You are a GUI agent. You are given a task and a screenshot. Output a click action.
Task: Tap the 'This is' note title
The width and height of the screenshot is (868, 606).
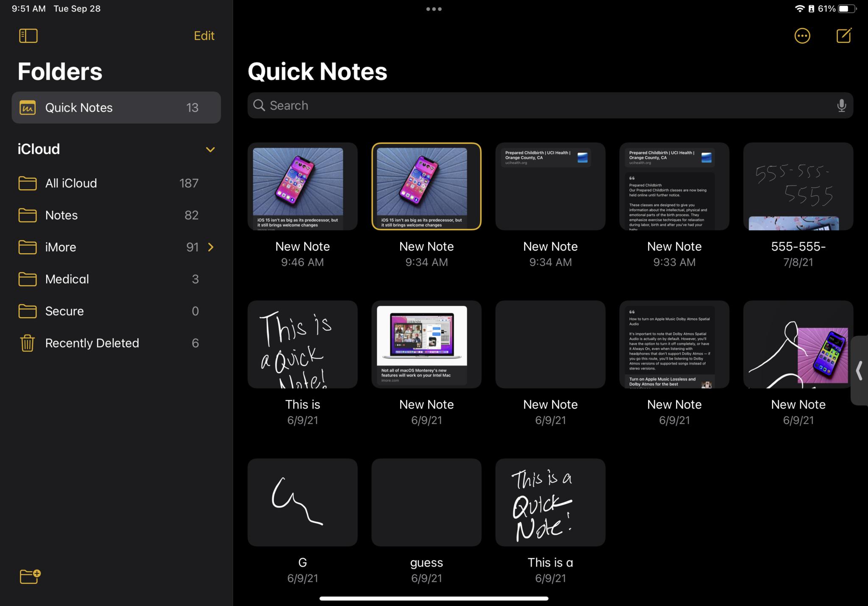click(x=302, y=404)
